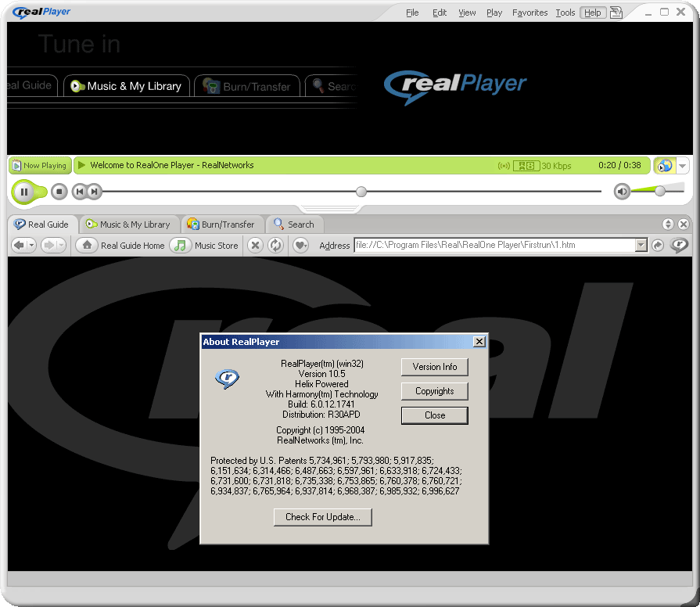This screenshot has height=607, width=700.
Task: Click Music & My Library in video
Action: pyautogui.click(x=127, y=86)
